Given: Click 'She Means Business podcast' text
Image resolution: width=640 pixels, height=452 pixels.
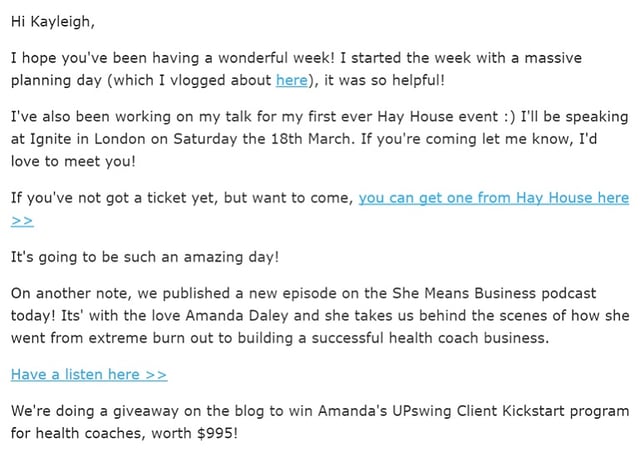Looking at the screenshot, I should pos(494,294).
